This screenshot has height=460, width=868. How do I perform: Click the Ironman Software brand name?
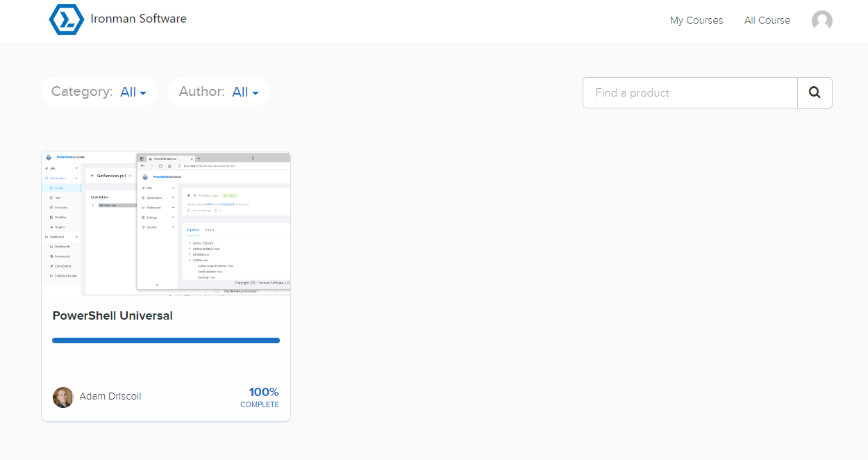click(x=138, y=19)
